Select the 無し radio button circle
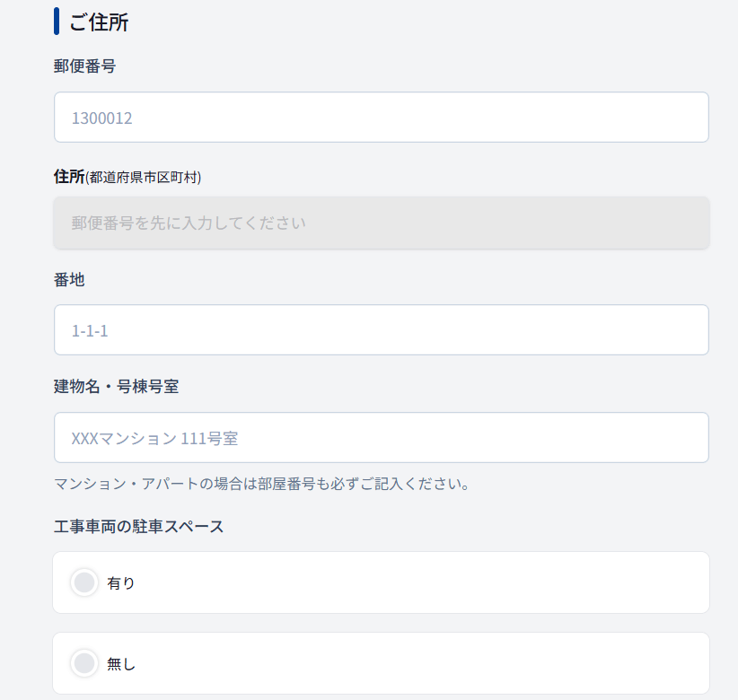Viewport: 738px width, 700px height. click(84, 663)
